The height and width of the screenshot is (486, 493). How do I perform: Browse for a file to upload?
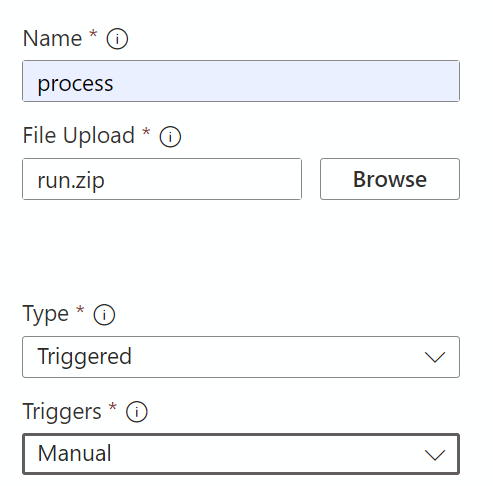[x=390, y=179]
